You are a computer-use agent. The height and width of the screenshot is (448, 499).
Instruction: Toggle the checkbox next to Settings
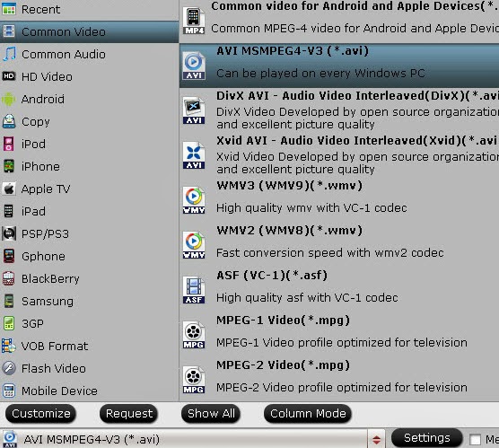coord(475,439)
